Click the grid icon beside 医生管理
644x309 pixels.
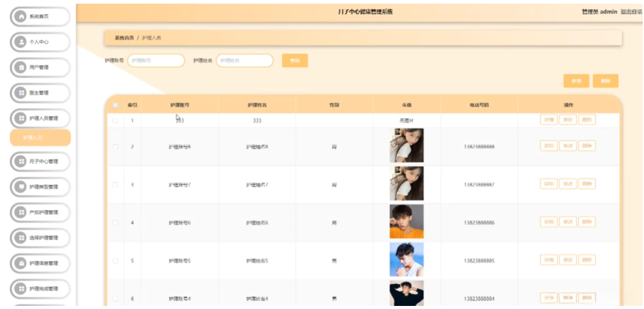coord(20,93)
